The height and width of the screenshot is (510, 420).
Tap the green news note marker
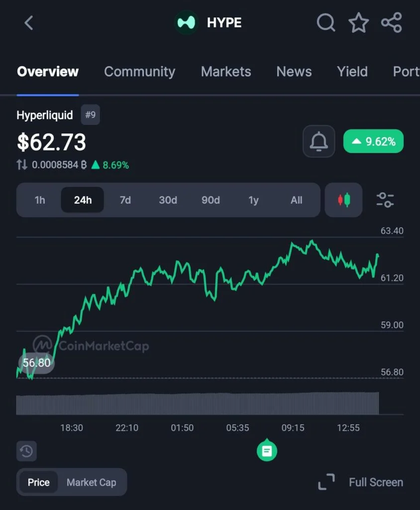coord(267,450)
